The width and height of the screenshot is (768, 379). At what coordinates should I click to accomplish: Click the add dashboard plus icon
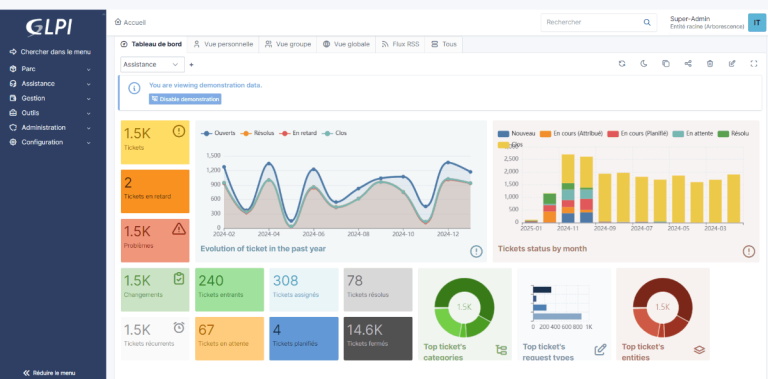[192, 65]
